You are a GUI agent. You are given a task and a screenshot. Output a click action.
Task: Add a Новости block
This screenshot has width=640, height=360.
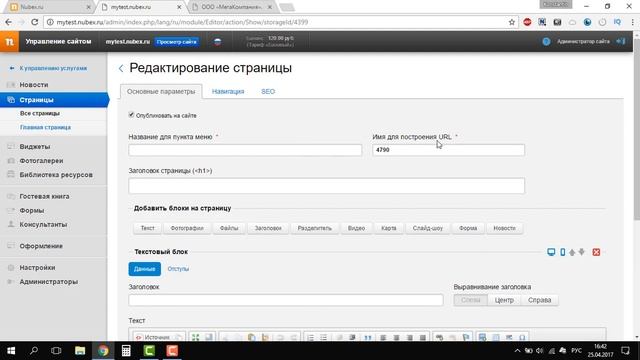click(504, 228)
